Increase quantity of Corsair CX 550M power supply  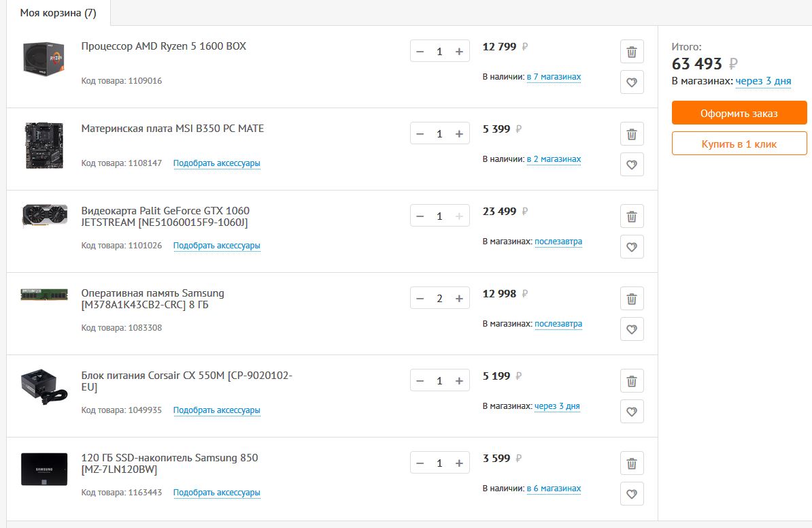[459, 381]
